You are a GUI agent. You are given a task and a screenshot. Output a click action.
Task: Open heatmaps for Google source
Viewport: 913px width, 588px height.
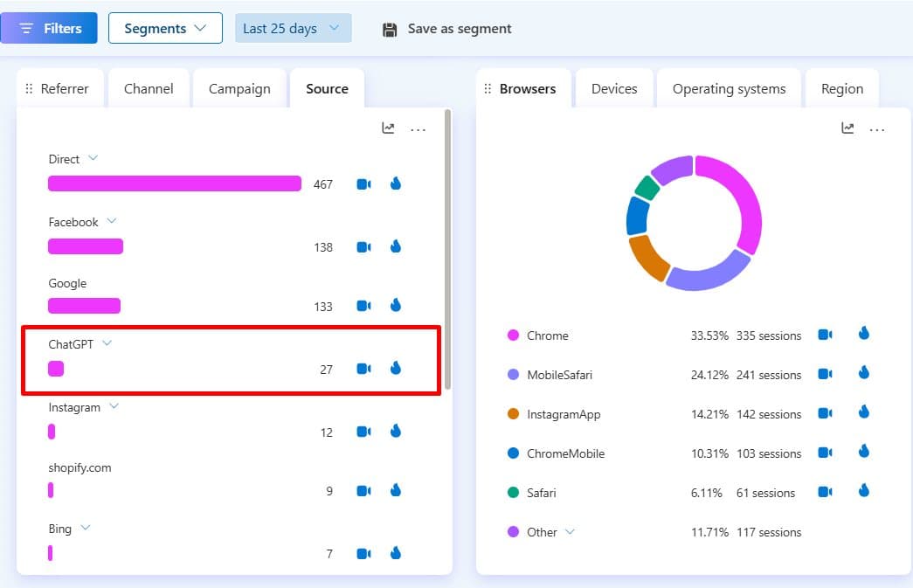[x=396, y=305]
